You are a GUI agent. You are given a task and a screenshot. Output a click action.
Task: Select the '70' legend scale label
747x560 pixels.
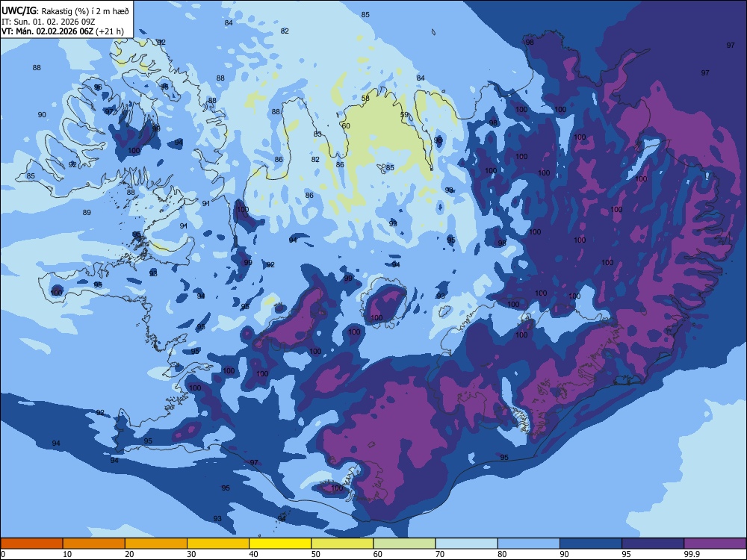tap(440, 554)
